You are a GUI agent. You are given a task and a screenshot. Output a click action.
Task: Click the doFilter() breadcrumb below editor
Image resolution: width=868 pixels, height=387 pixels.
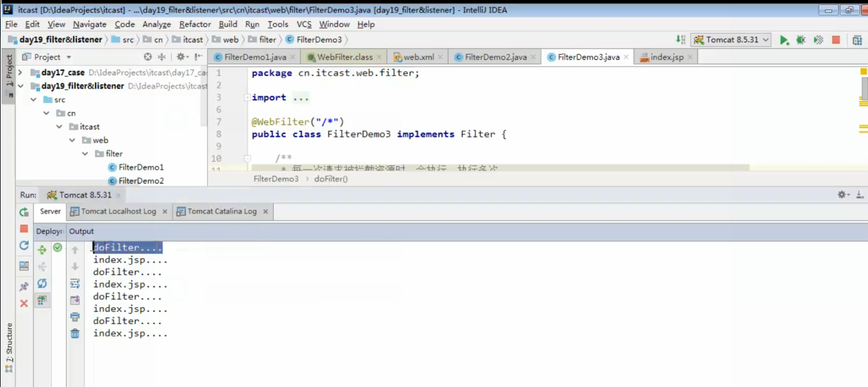click(x=331, y=179)
